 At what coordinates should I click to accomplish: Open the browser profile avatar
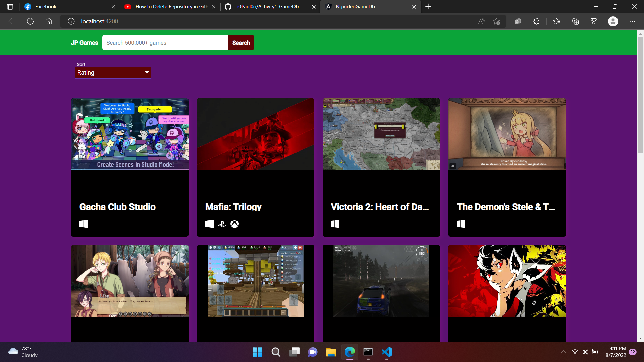[x=613, y=21]
